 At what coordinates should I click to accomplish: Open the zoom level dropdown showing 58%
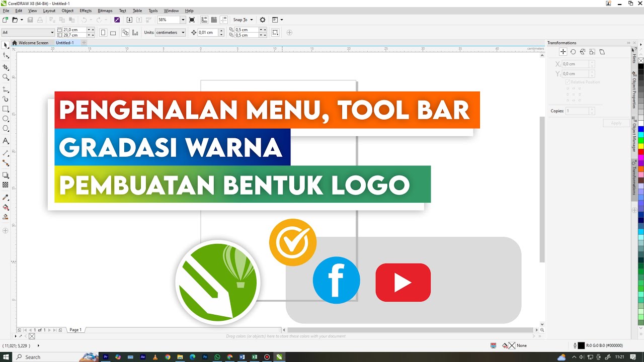[x=183, y=20]
